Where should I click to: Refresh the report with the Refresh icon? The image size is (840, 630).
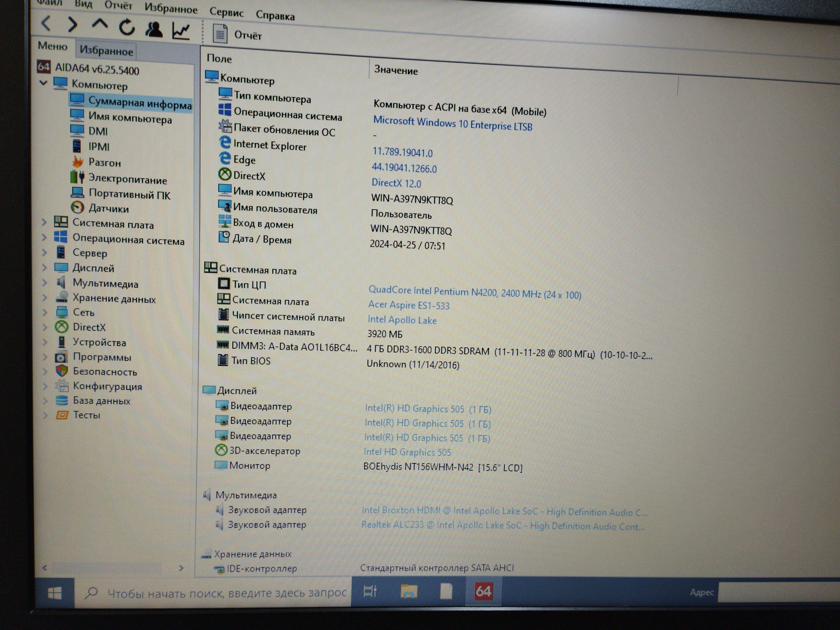(127, 27)
